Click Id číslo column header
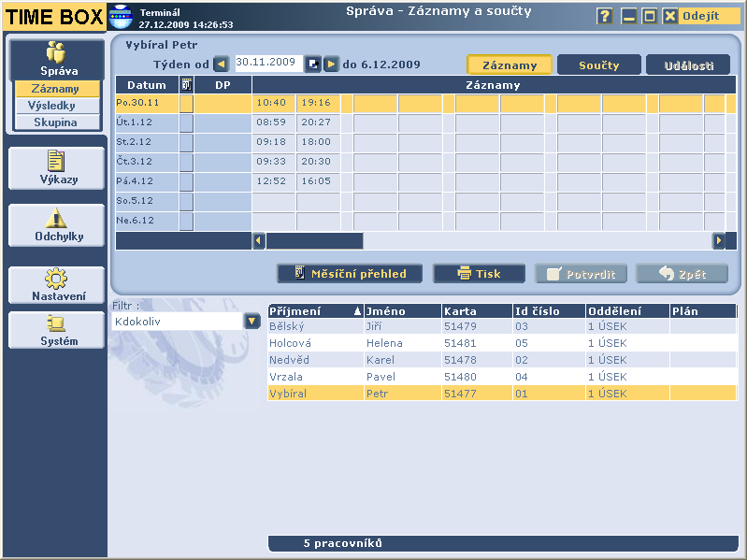Viewport: 747px width, 560px height. point(550,311)
